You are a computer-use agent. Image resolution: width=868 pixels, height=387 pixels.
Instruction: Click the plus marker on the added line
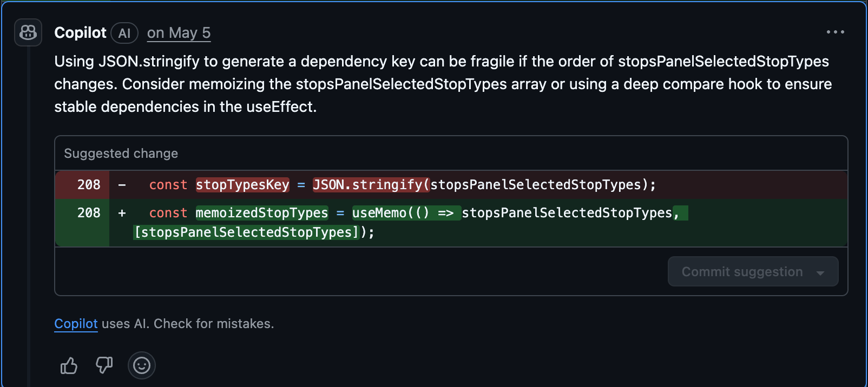122,213
